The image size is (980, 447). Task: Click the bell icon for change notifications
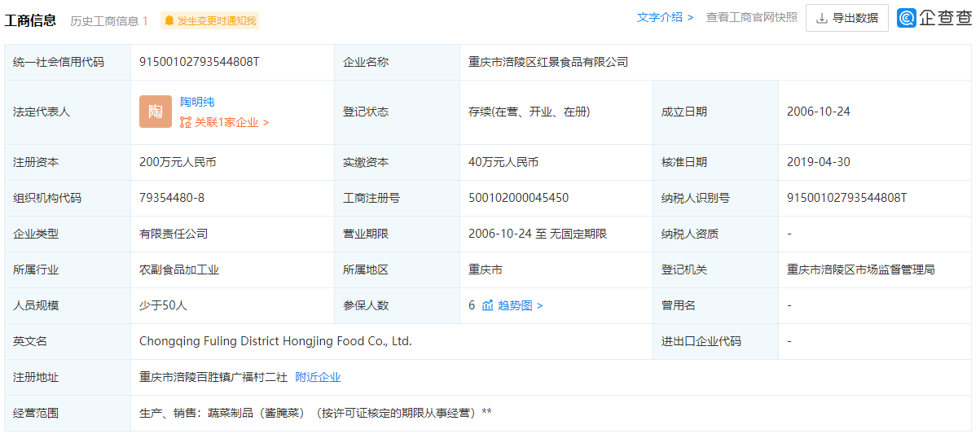(169, 21)
